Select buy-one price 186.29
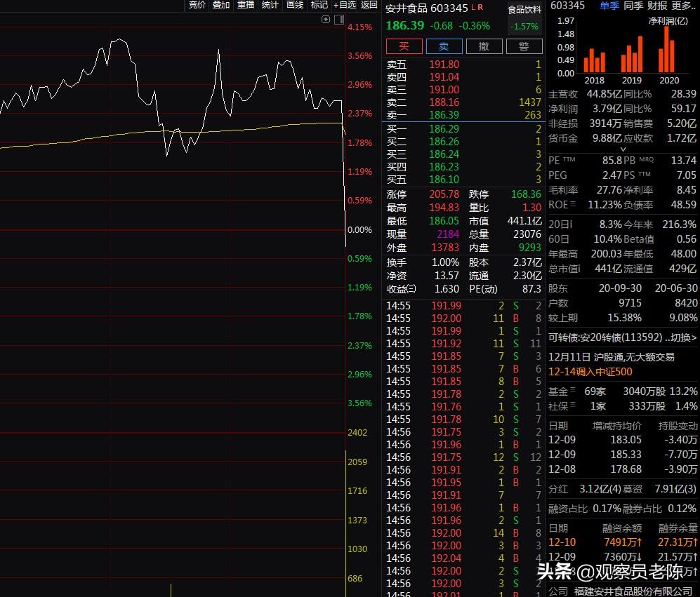Image resolution: width=700 pixels, height=597 pixels. [444, 129]
